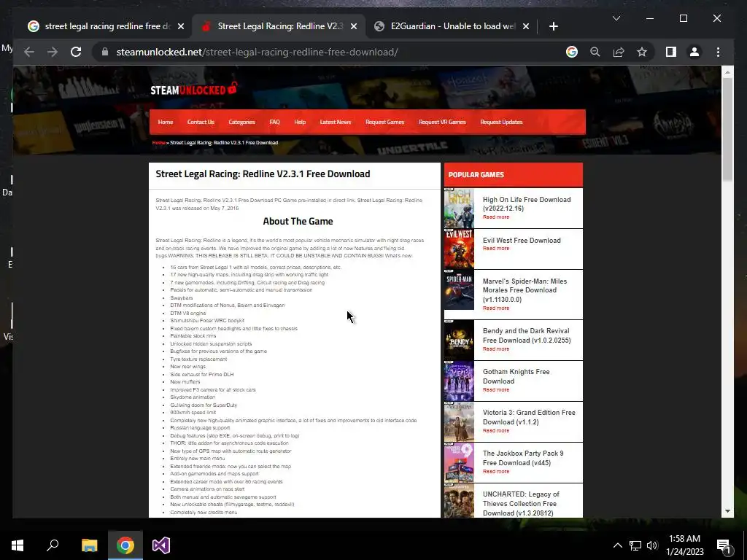Click the Bendy cover thumbnail
The width and height of the screenshot is (747, 560).
tap(459, 340)
